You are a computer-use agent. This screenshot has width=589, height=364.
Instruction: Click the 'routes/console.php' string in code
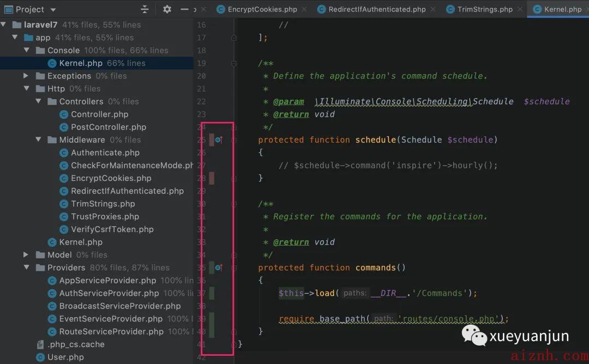point(448,319)
